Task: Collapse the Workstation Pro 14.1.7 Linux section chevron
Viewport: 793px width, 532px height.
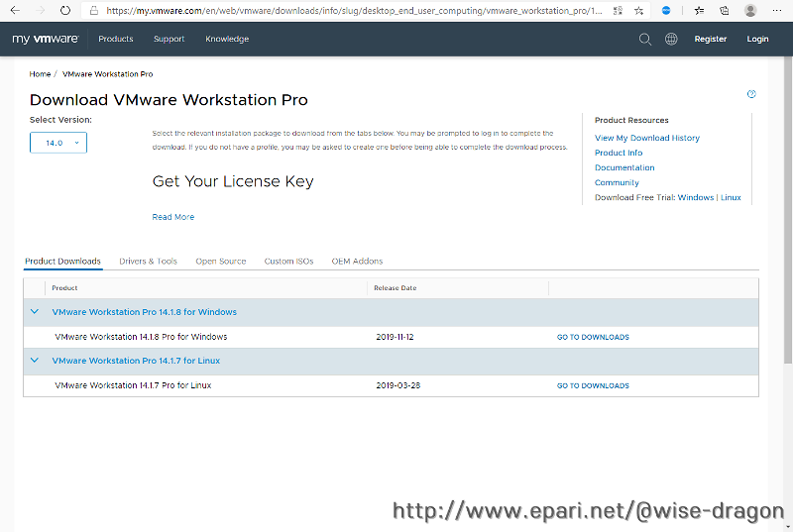Action: (x=35, y=361)
